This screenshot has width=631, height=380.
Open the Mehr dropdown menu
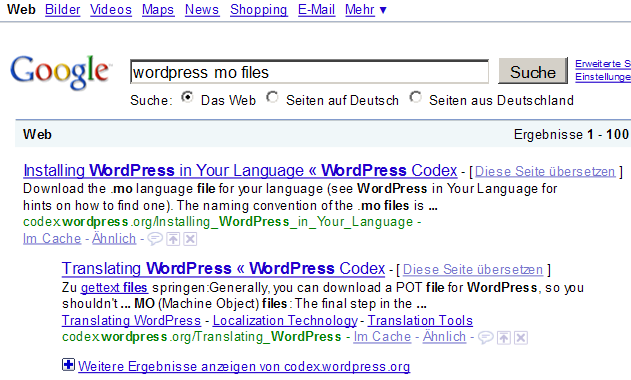[x=366, y=10]
